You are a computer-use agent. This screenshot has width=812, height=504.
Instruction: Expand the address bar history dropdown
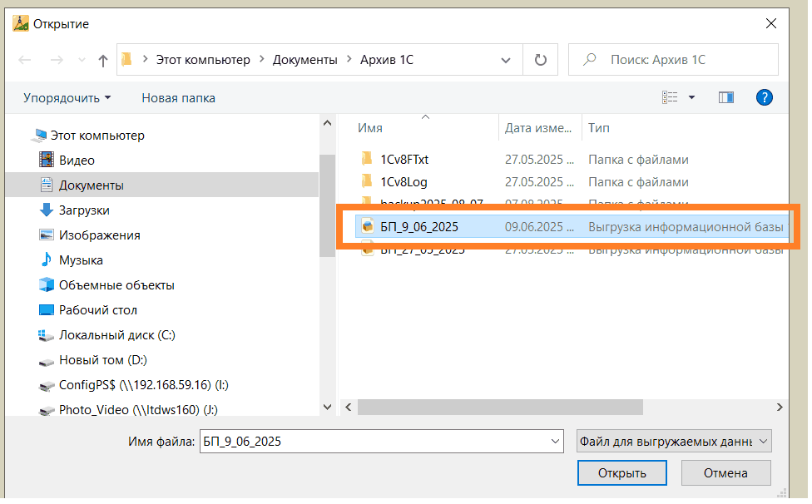[x=505, y=60]
